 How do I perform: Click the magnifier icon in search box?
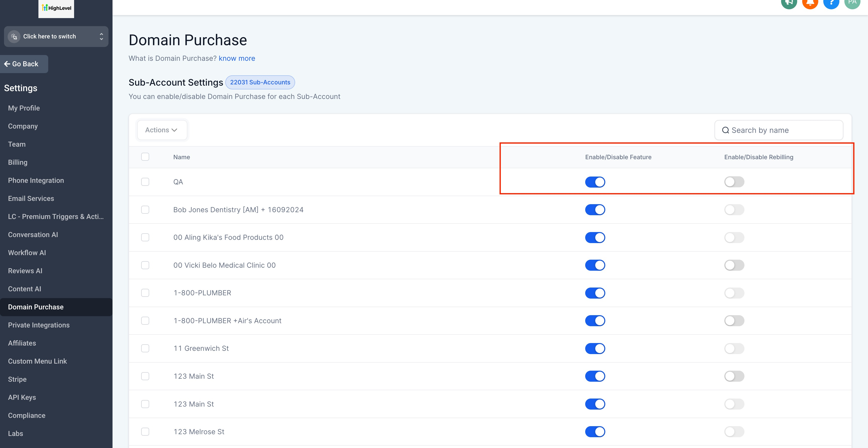(725, 130)
